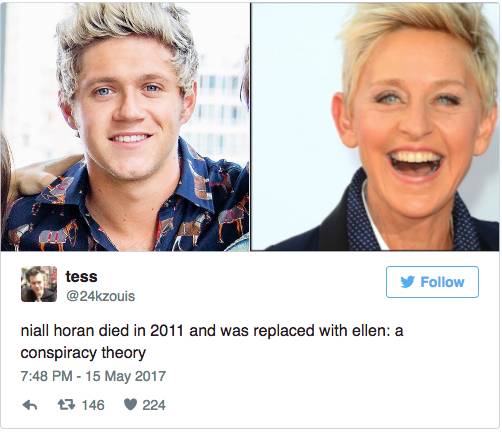The image size is (502, 432).
Task: Open the 7:48 PM timestamp link
Action: pos(46,376)
